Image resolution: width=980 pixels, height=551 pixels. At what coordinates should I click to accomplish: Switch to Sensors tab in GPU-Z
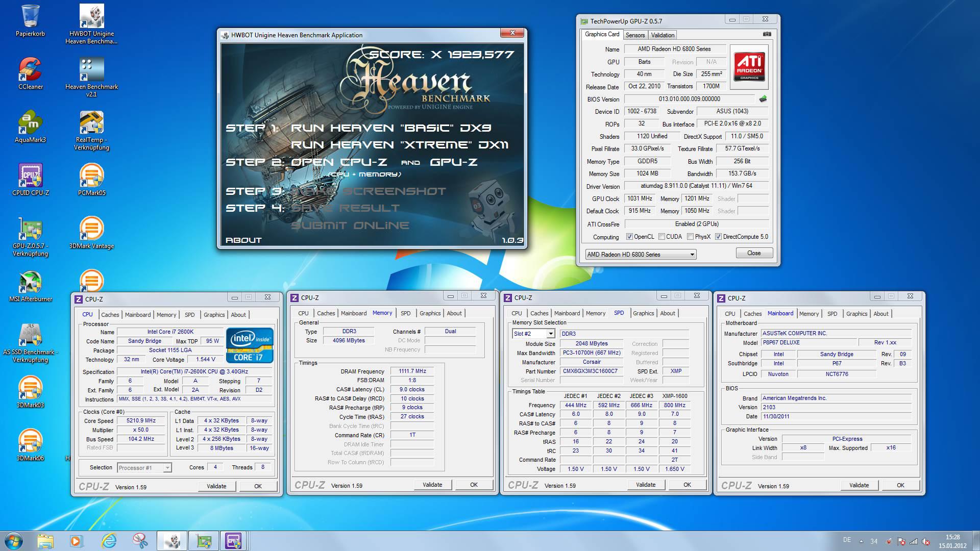(635, 35)
